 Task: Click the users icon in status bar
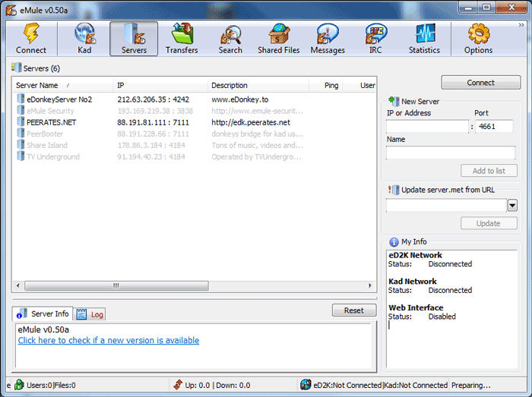point(19,385)
